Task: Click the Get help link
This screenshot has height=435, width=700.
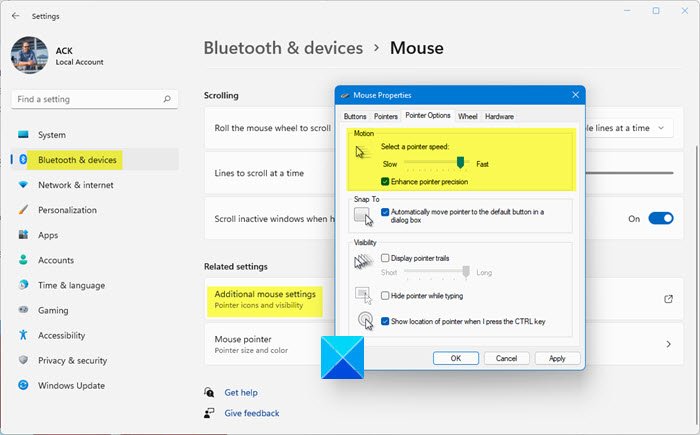Action: point(241,393)
